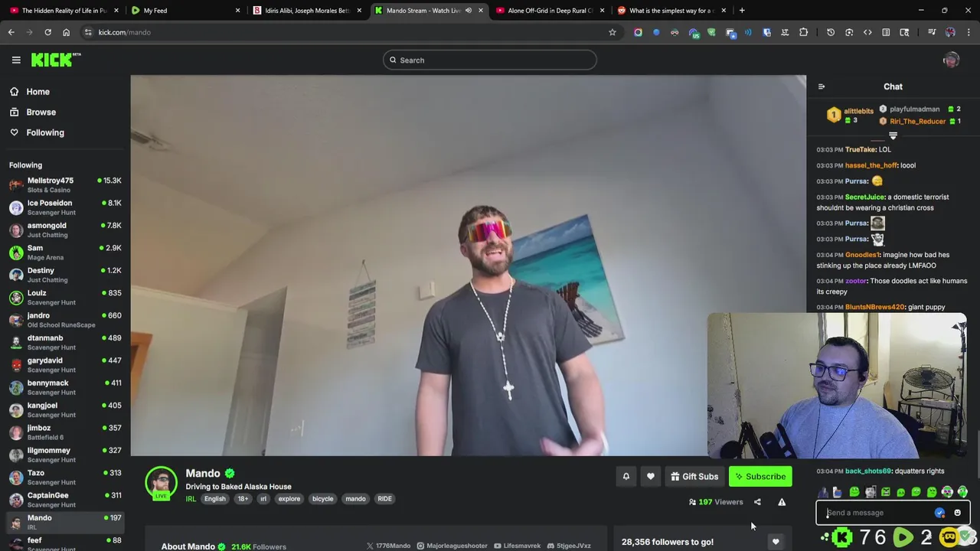This screenshot has width=980, height=551.
Task: Open jandro channel in sidebar
Action: pyautogui.click(x=65, y=320)
